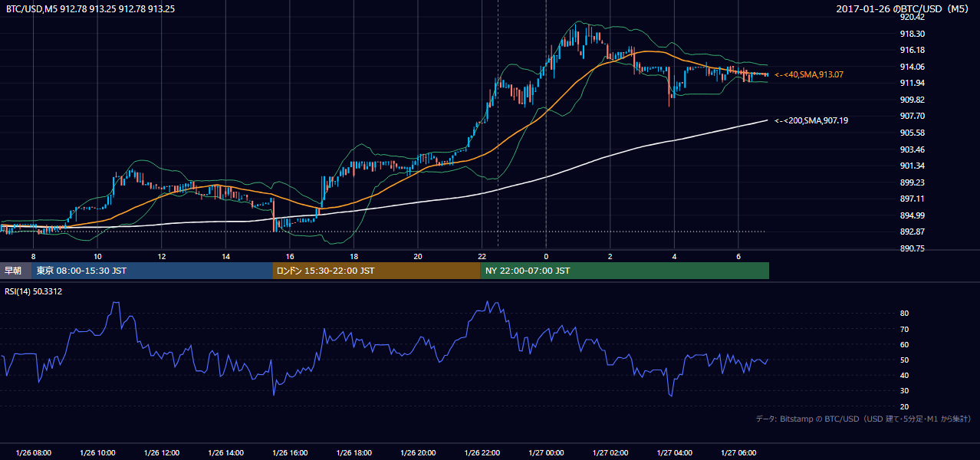Click RSI scale value 30

click(x=905, y=391)
